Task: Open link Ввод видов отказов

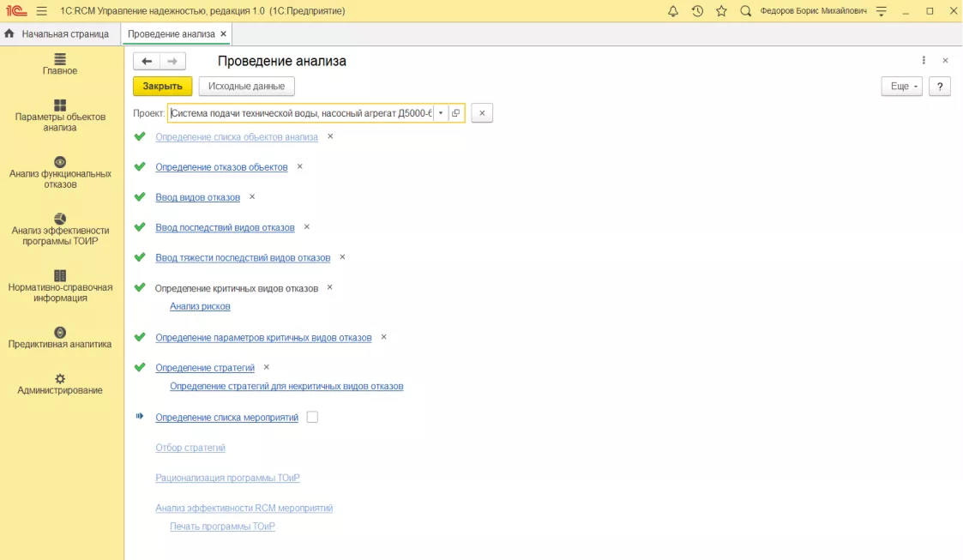Action: point(198,197)
